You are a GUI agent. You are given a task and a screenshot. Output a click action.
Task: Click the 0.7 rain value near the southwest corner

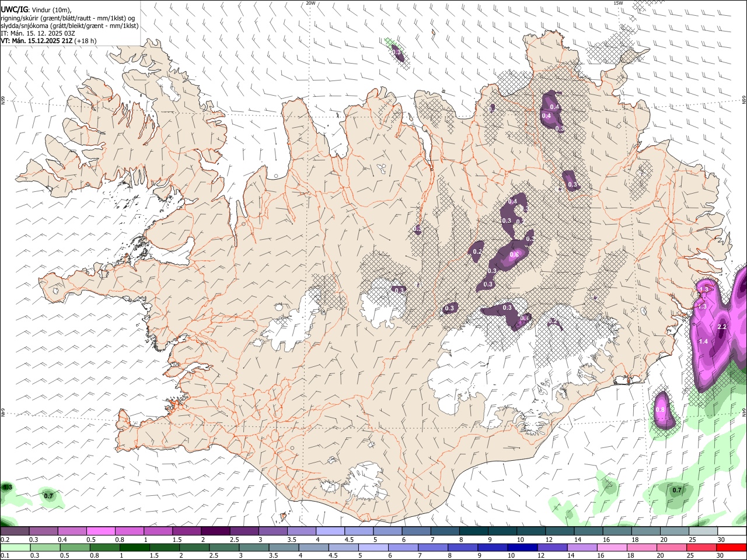pos(48,496)
